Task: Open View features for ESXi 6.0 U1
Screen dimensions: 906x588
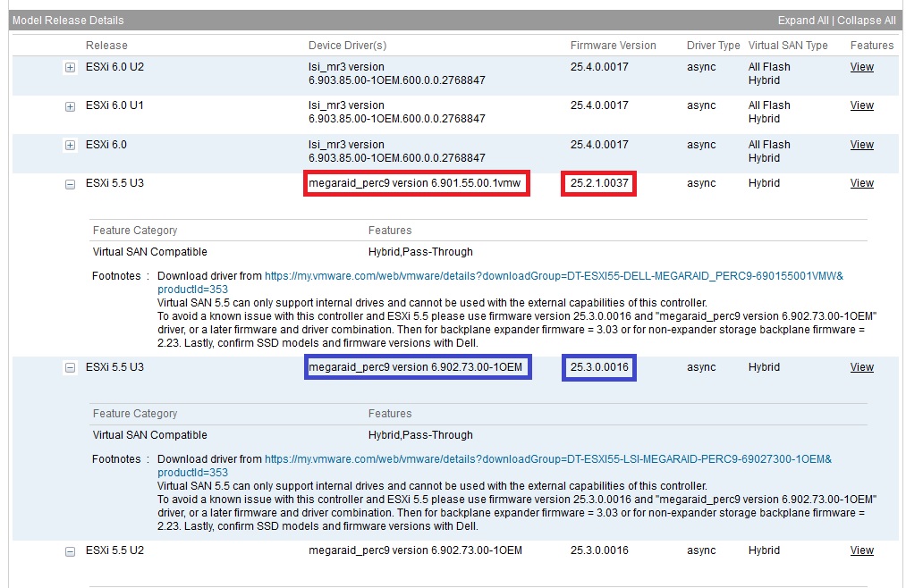Action: click(861, 105)
